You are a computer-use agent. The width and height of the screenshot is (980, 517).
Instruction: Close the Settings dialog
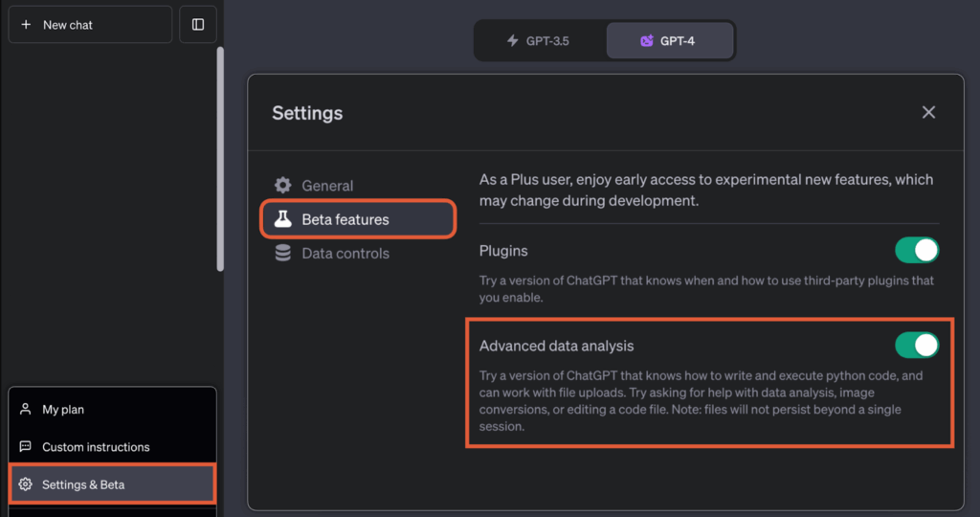pos(928,113)
